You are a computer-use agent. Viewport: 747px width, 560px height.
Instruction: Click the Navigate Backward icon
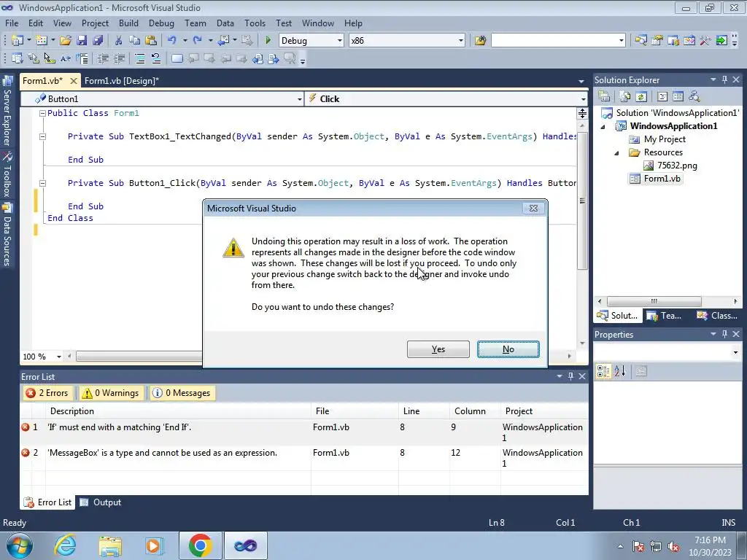pyautogui.click(x=223, y=41)
